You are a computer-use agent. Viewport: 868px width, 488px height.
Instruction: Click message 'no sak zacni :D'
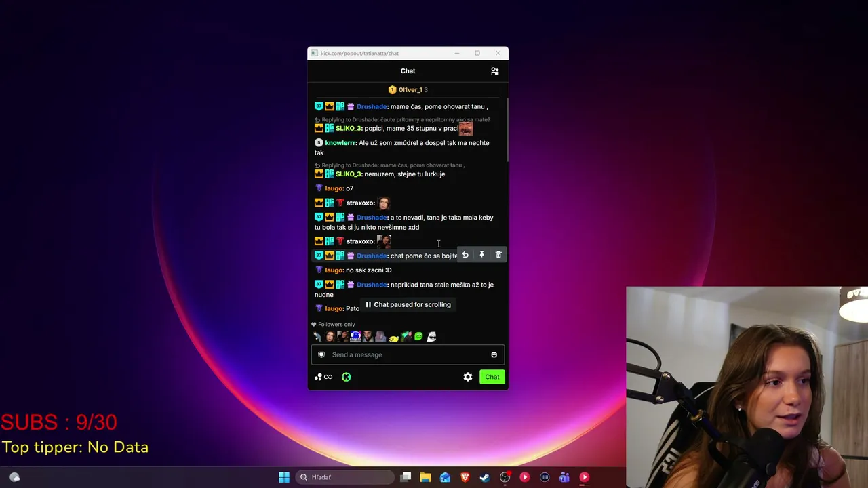point(369,270)
